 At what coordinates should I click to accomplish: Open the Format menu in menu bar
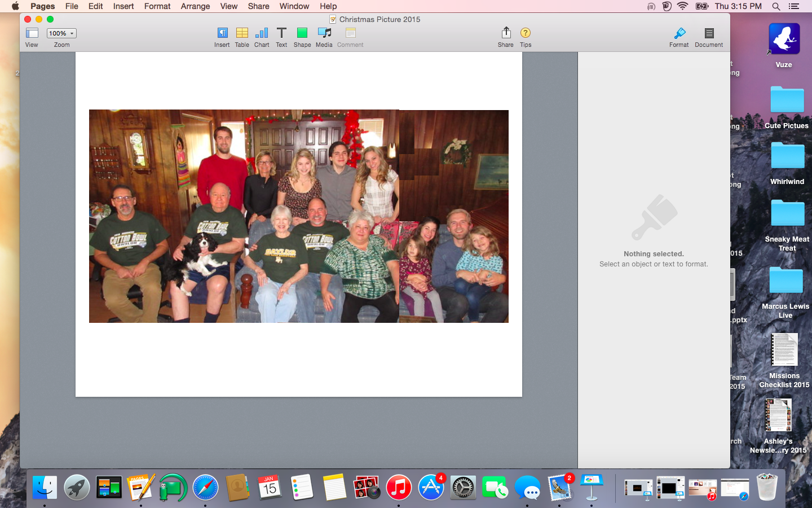coord(157,6)
